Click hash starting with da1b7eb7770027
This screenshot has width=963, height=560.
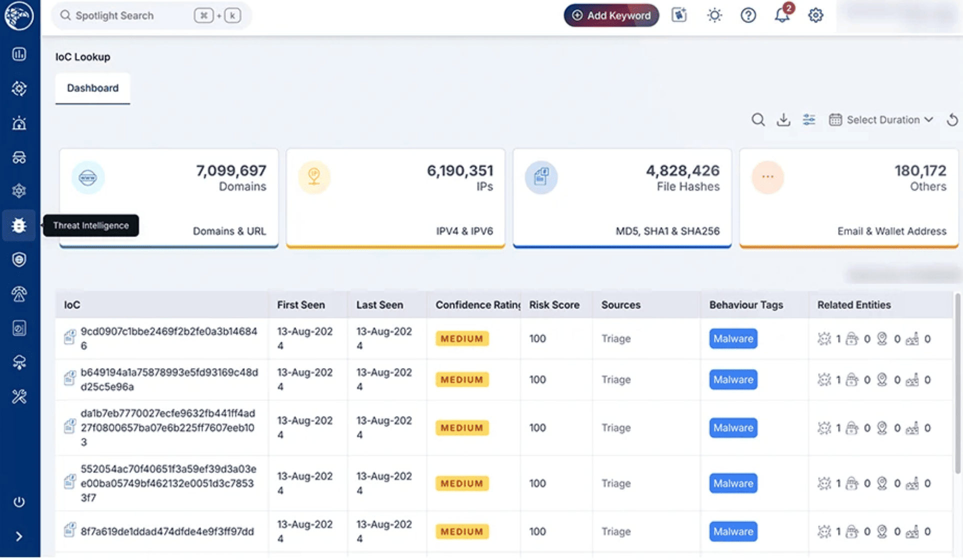pyautogui.click(x=168, y=427)
